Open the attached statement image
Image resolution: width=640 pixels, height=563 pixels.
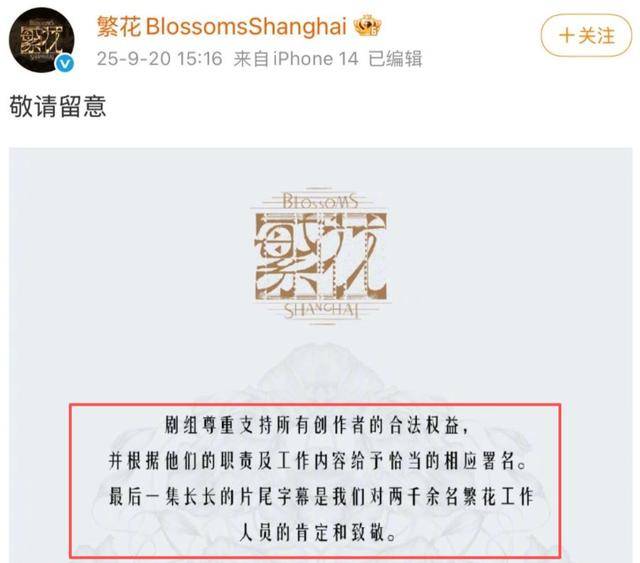[x=320, y=355]
